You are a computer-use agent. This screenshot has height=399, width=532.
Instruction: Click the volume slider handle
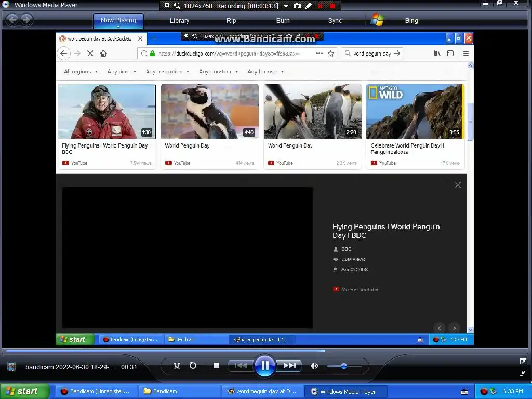coord(344,366)
